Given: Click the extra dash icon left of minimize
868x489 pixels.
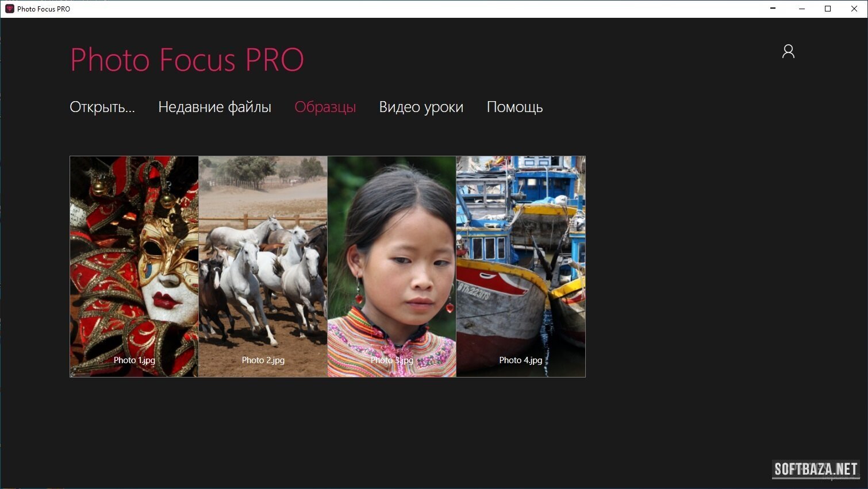Looking at the screenshot, I should click(x=774, y=8).
